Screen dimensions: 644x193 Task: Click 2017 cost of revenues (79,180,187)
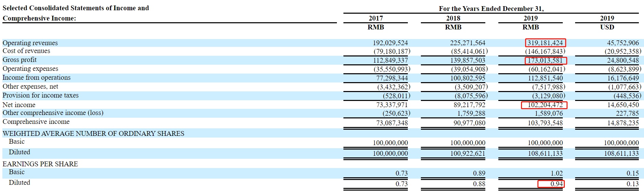pyautogui.click(x=392, y=52)
